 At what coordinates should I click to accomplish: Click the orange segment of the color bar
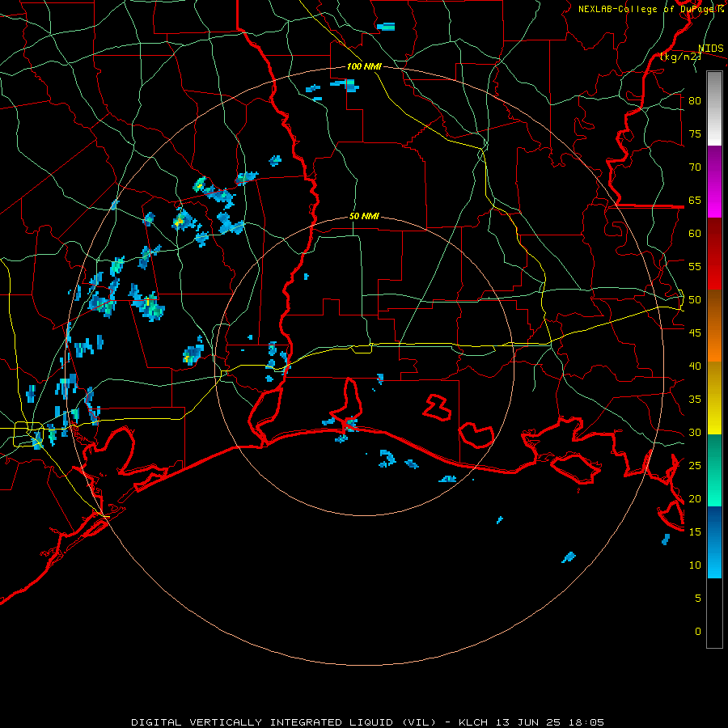coord(714,326)
